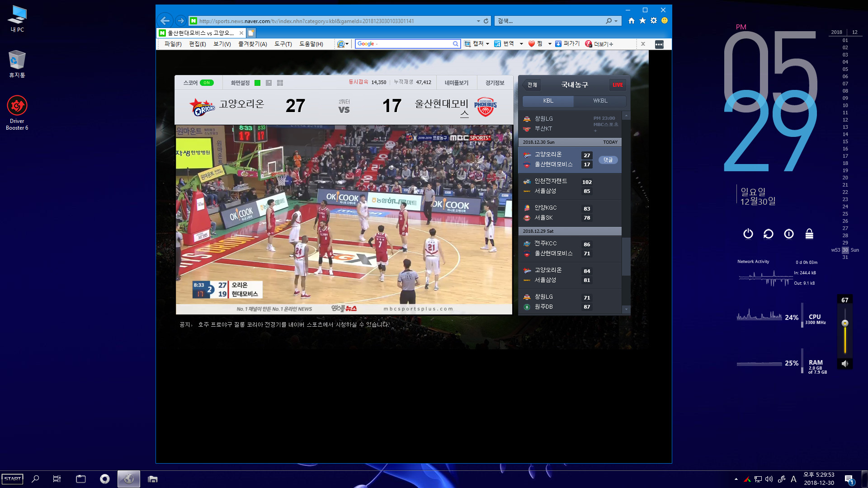Open the 편집(E) menu
The height and width of the screenshot is (488, 868).
198,44
